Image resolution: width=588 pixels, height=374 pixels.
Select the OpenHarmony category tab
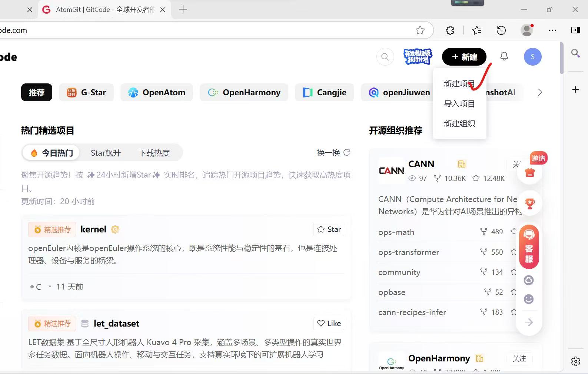pyautogui.click(x=244, y=92)
